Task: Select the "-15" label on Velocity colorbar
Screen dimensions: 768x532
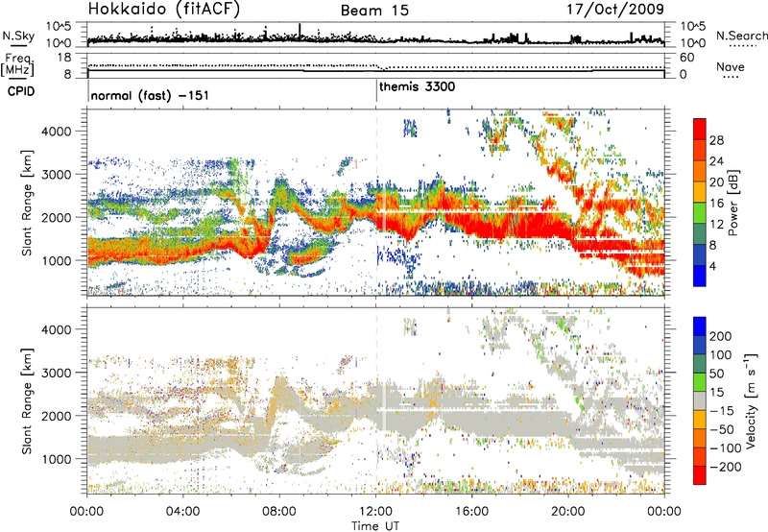Action: (722, 410)
